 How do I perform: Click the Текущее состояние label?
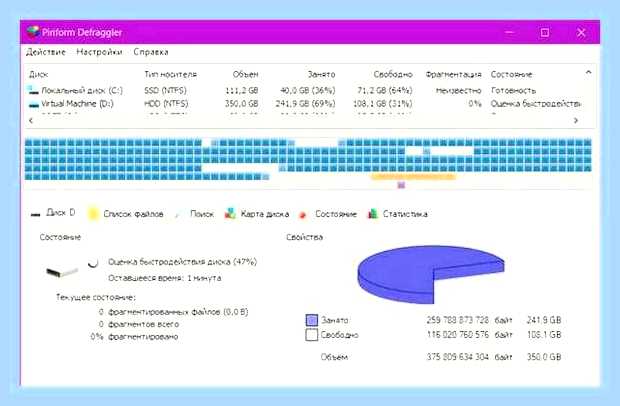[x=96, y=297]
